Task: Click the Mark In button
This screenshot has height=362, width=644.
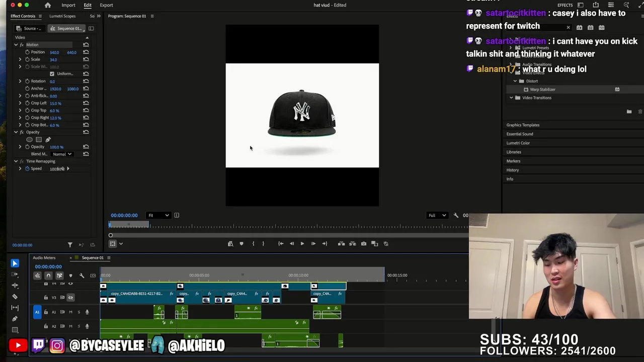Action: coord(253,244)
